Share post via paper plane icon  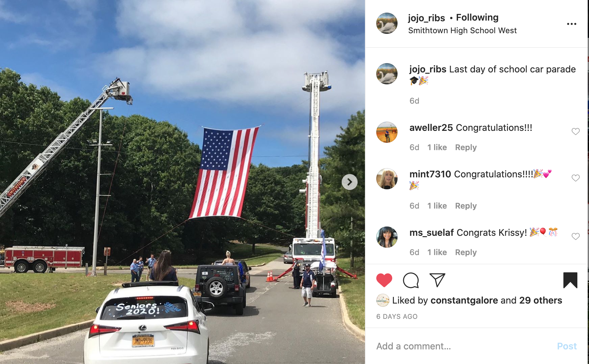click(x=437, y=280)
